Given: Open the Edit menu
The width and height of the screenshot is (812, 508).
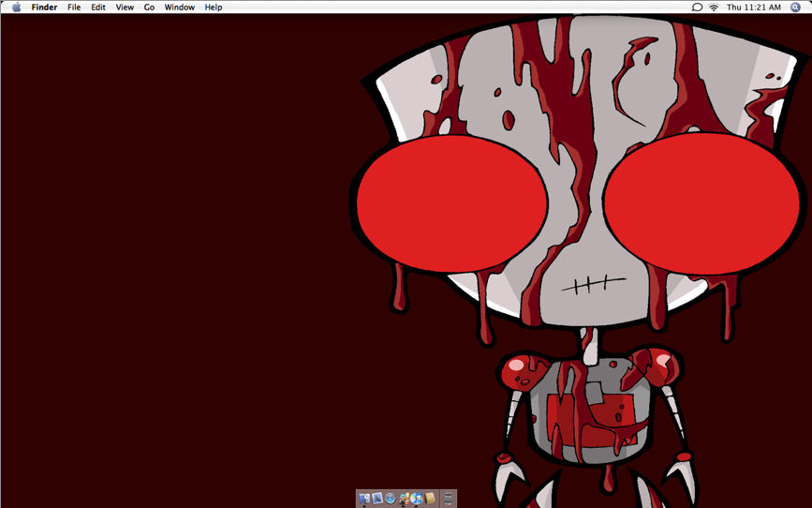Looking at the screenshot, I should pyautogui.click(x=98, y=7).
